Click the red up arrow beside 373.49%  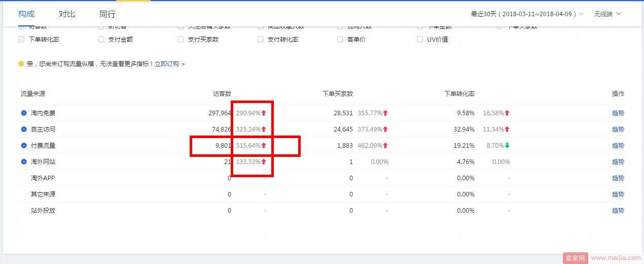pos(385,129)
